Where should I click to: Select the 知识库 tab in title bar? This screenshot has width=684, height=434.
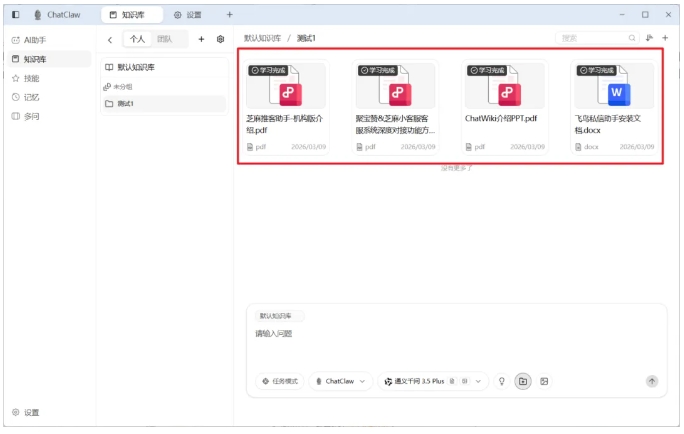(x=132, y=15)
